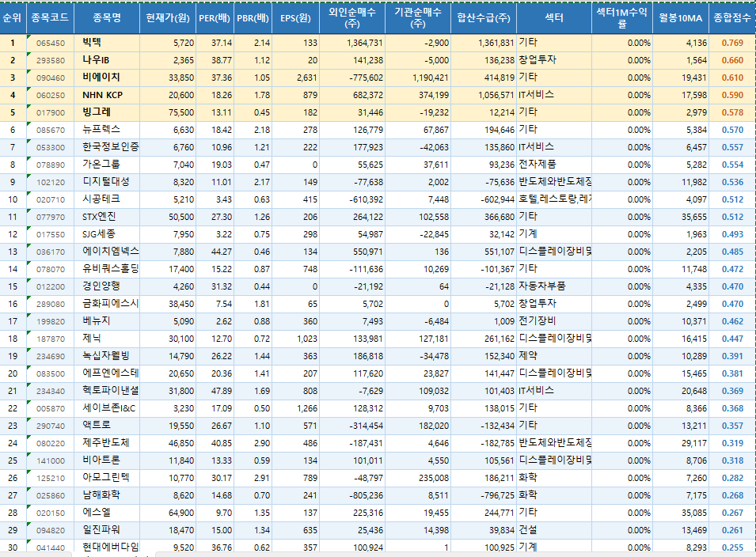Click the PER(배) column header
The height and width of the screenshot is (557, 756).
(x=215, y=18)
